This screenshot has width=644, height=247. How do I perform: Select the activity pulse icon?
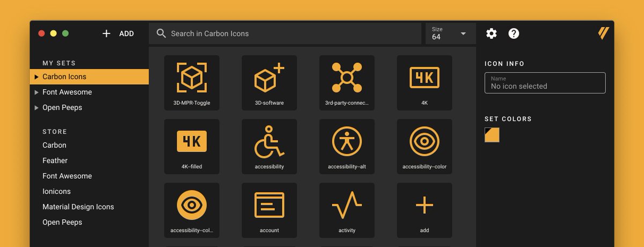pos(347,210)
